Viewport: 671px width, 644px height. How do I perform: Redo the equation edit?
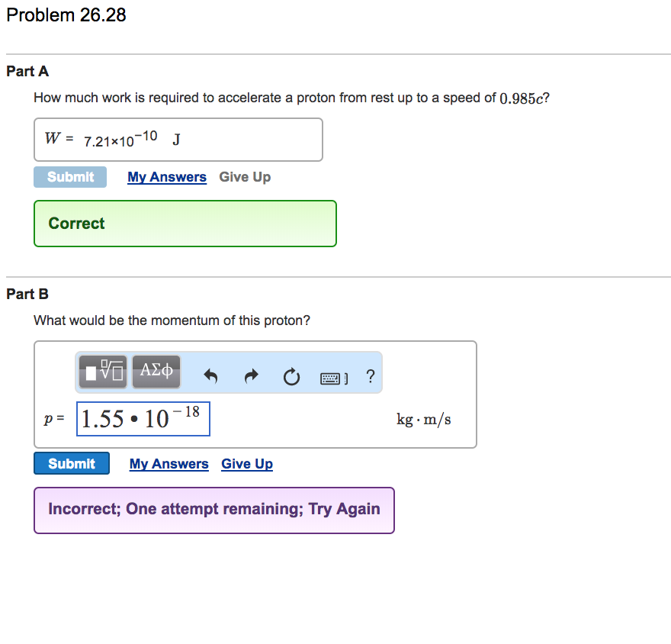point(251,375)
